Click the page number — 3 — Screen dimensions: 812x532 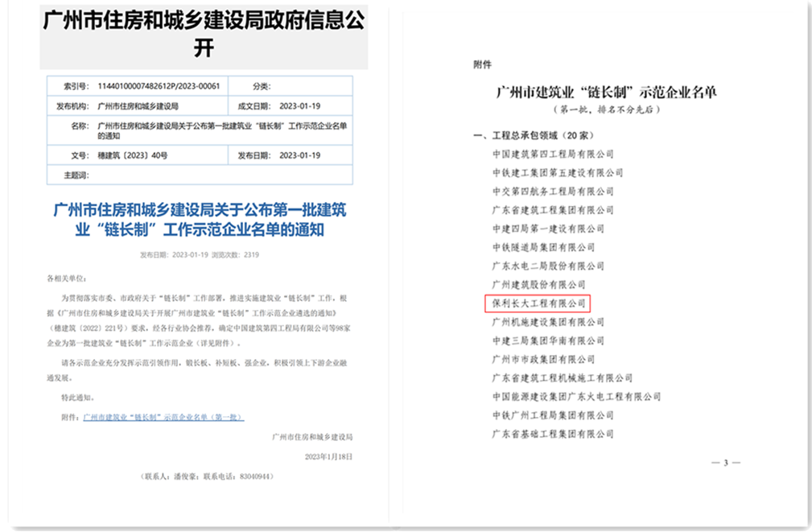tap(726, 463)
